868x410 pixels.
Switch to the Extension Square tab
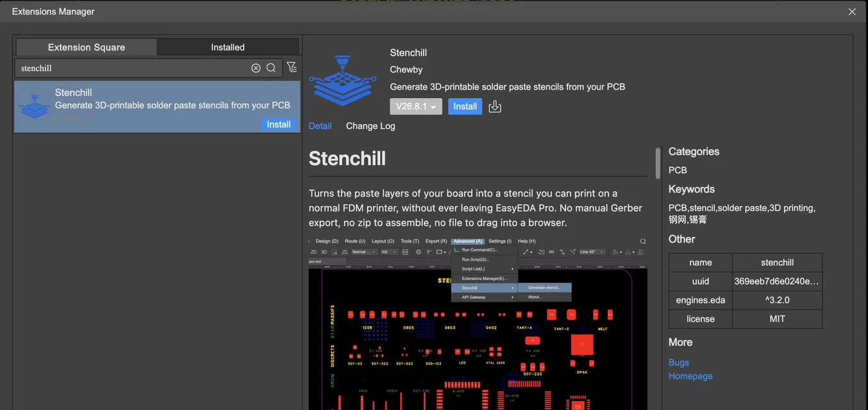pyautogui.click(x=87, y=47)
